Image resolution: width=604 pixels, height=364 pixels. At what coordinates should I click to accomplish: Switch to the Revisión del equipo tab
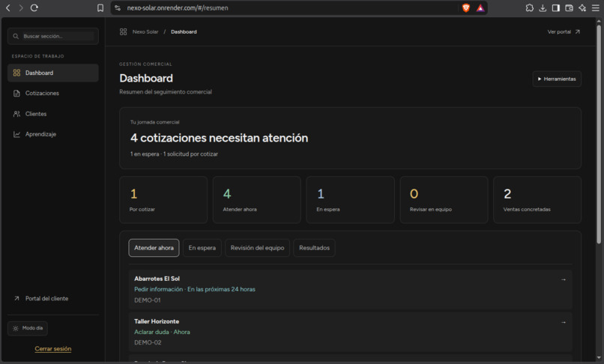(x=257, y=248)
